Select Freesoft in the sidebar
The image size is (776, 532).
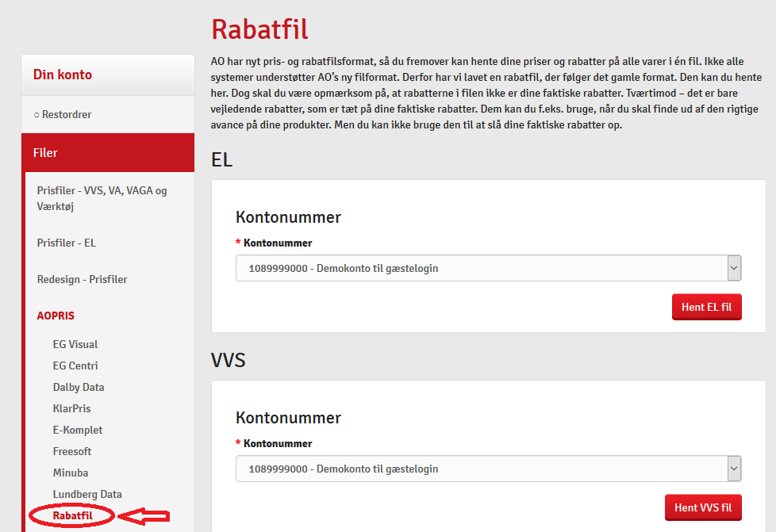(72, 451)
